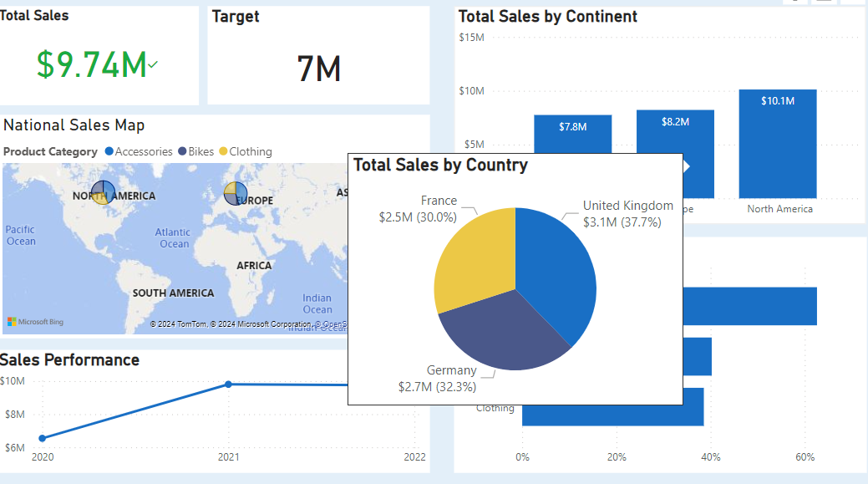Click the 2020 axis label on Sales Performance

43,457
